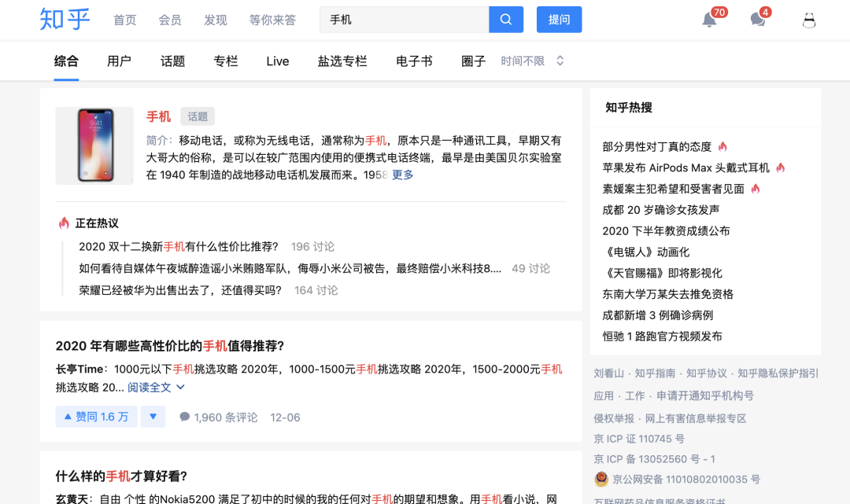Screen dimensions: 850x504
Task: Click the 话题 tag beside 手机
Action: [x=198, y=116]
